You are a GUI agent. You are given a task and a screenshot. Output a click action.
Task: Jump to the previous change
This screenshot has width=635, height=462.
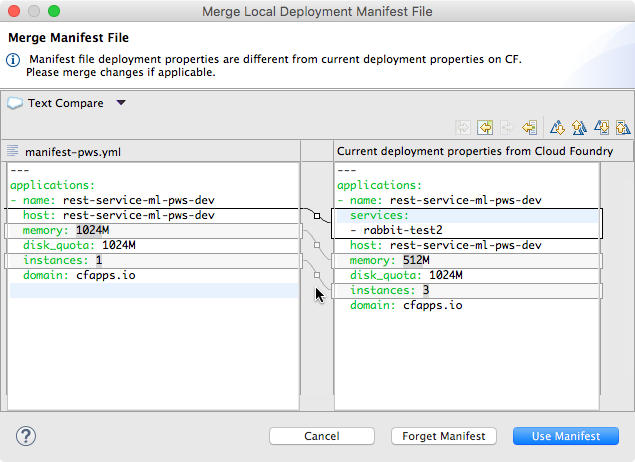click(623, 128)
